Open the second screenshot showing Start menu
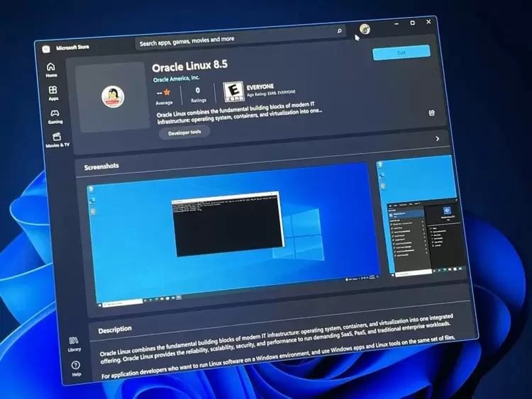Viewport: 532px width, 399px height. [x=421, y=218]
